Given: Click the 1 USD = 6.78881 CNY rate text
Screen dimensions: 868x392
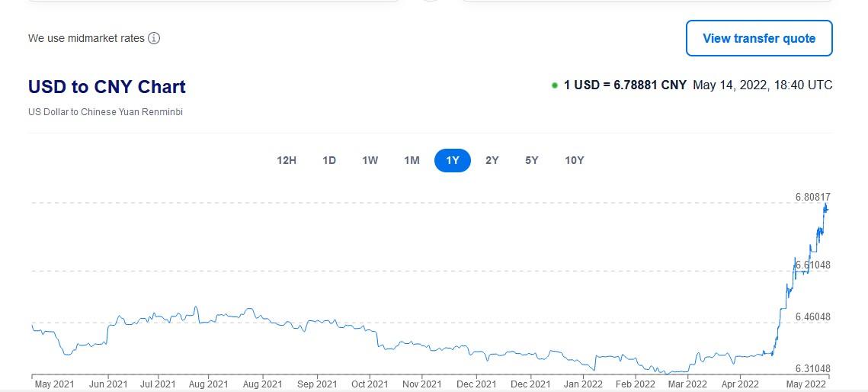Looking at the screenshot, I should coord(625,85).
